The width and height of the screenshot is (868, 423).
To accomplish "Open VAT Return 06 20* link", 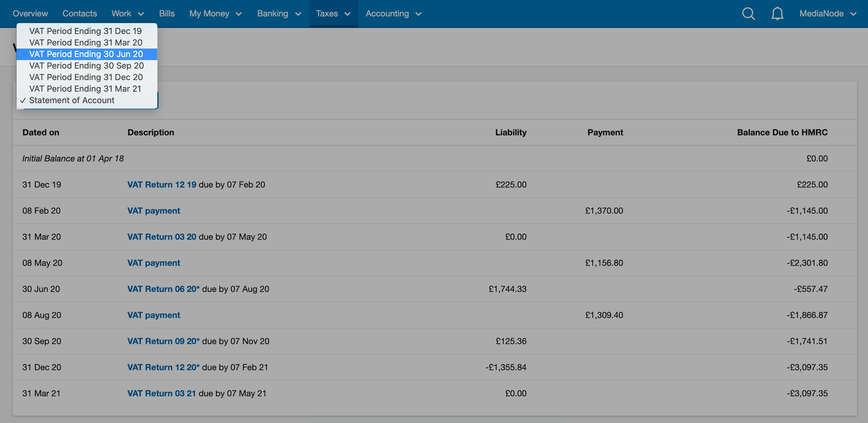I will pyautogui.click(x=163, y=289).
